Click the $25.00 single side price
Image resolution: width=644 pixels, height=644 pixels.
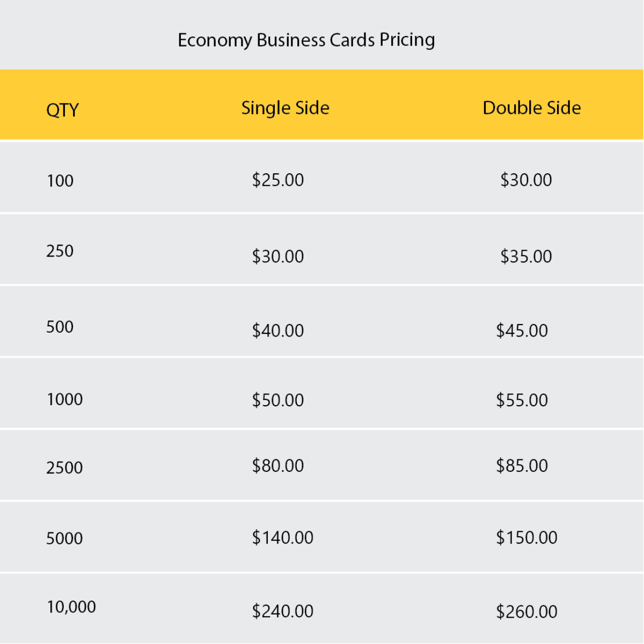pyautogui.click(x=278, y=180)
